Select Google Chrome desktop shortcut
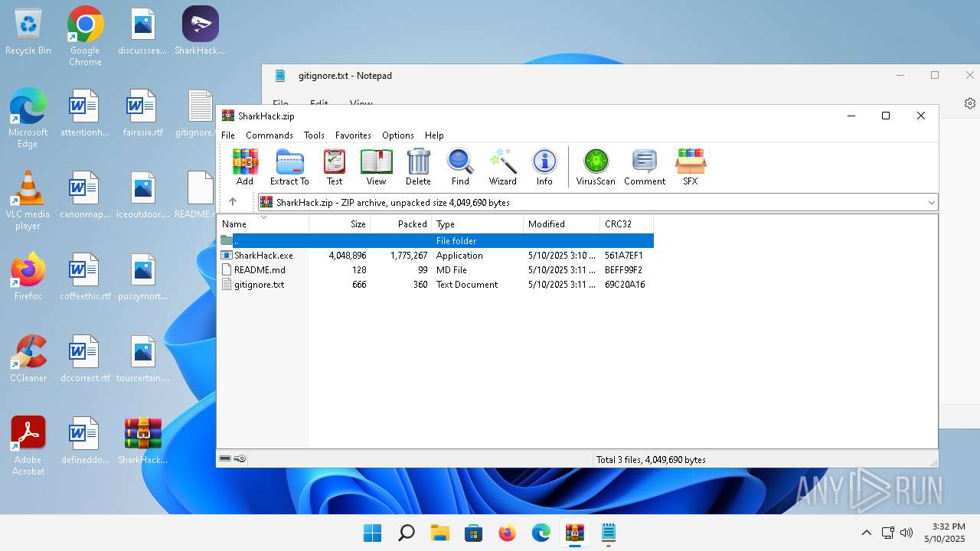980x551 pixels. pyautogui.click(x=85, y=36)
